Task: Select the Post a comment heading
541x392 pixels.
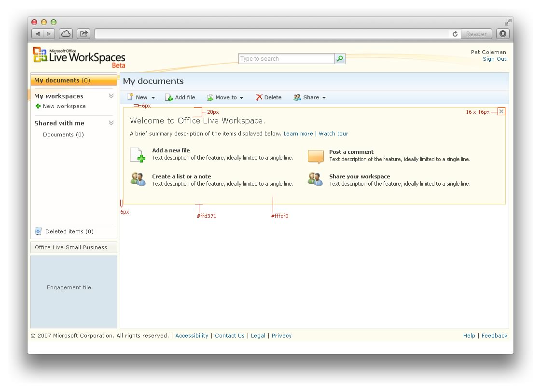Action: tap(351, 152)
